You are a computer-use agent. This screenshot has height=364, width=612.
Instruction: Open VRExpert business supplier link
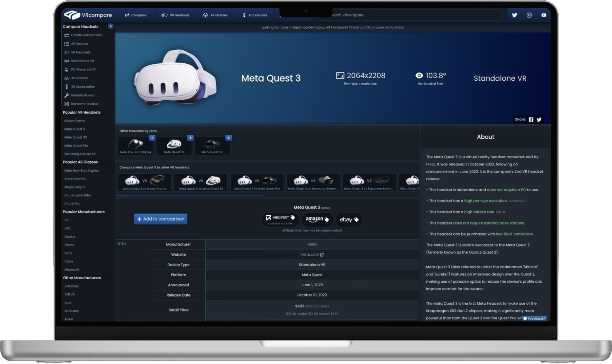280,220
